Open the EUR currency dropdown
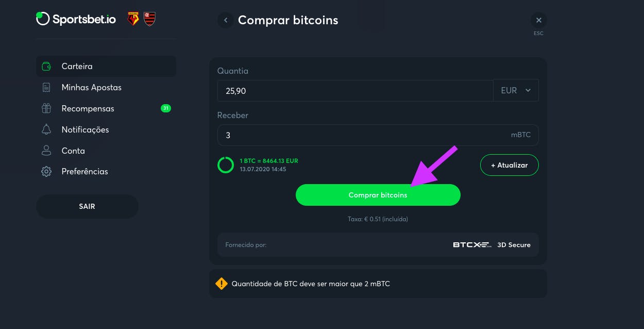The image size is (644, 329). (516, 91)
